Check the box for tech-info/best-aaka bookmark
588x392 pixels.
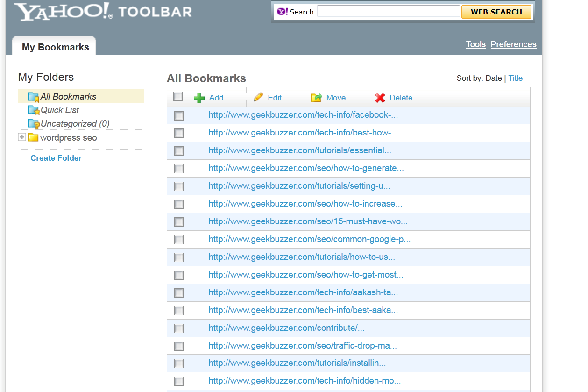pyautogui.click(x=179, y=311)
